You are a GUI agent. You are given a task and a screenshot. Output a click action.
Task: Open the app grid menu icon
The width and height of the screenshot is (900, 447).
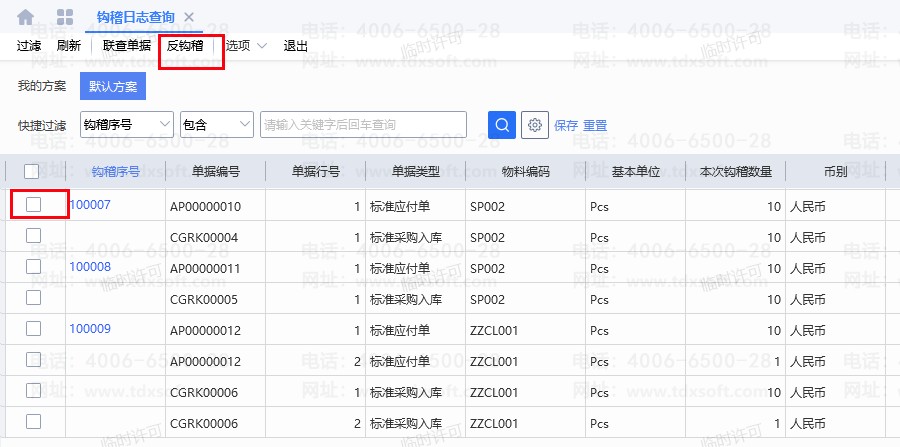[65, 17]
